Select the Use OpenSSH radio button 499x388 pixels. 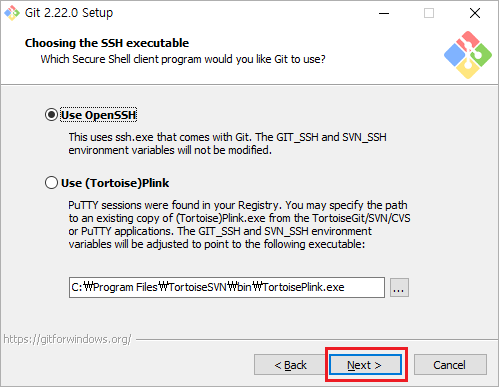tap(51, 115)
